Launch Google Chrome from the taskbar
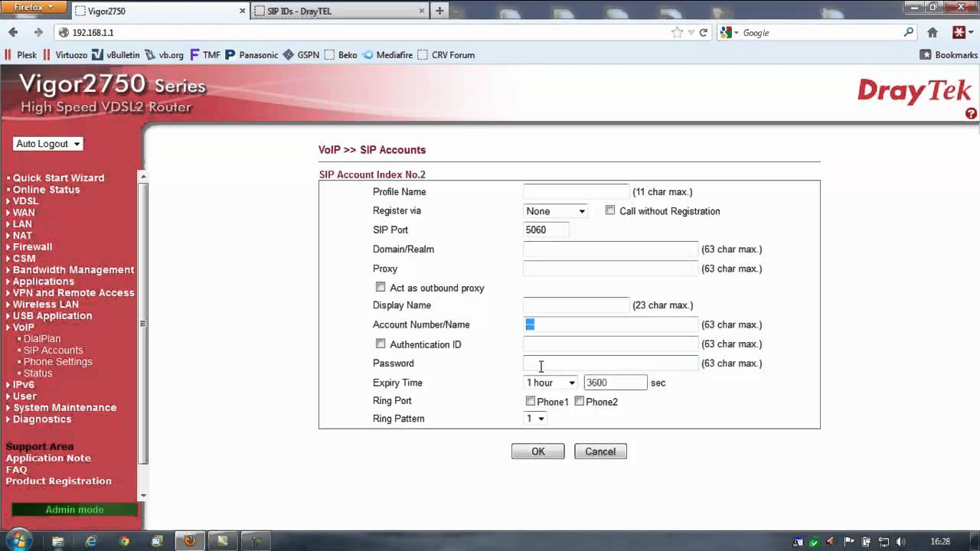Screen dimensions: 980x551 [x=124, y=541]
